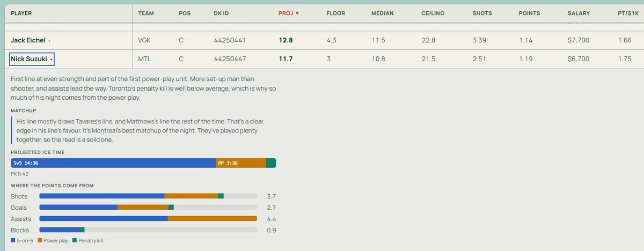Click Suzuki's PT/$1K value 1.75
The height and width of the screenshot is (251, 644).
point(625,59)
